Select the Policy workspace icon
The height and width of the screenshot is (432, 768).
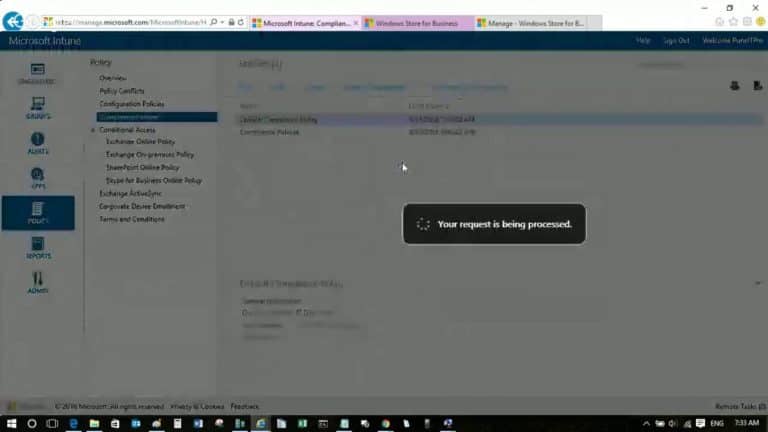pyautogui.click(x=38, y=213)
